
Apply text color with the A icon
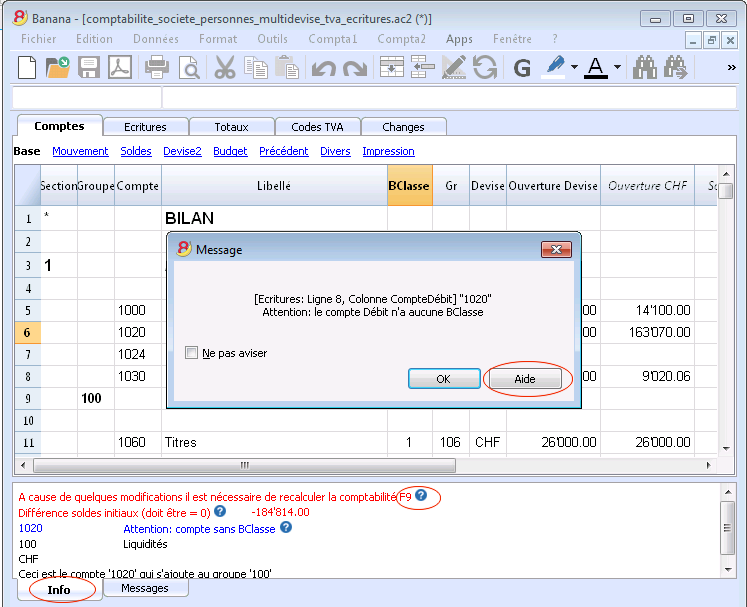596,67
